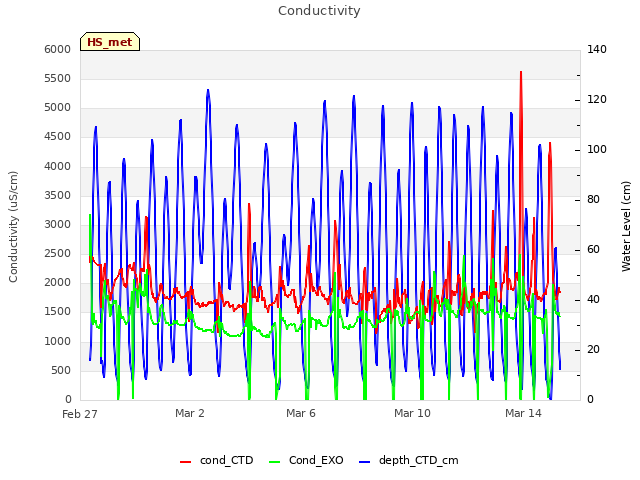Screen dimensions: 640x480
Task: Toggle the cond_CTD legend entry
Action: [x=217, y=460]
